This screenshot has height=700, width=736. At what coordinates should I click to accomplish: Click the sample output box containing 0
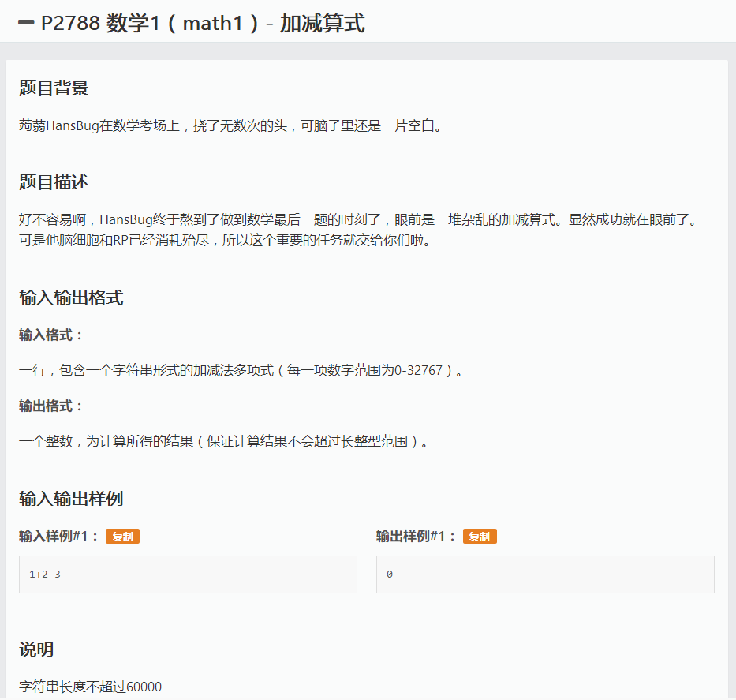[x=545, y=575]
